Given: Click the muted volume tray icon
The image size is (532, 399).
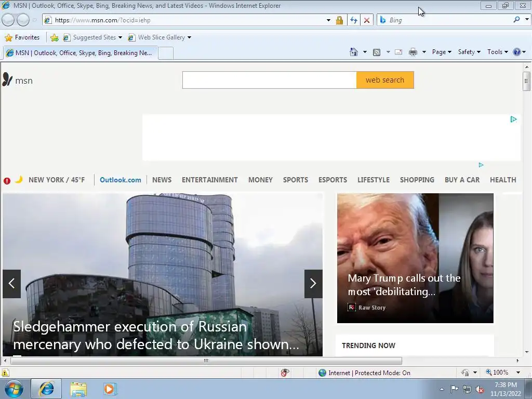Looking at the screenshot, I should tap(480, 389).
